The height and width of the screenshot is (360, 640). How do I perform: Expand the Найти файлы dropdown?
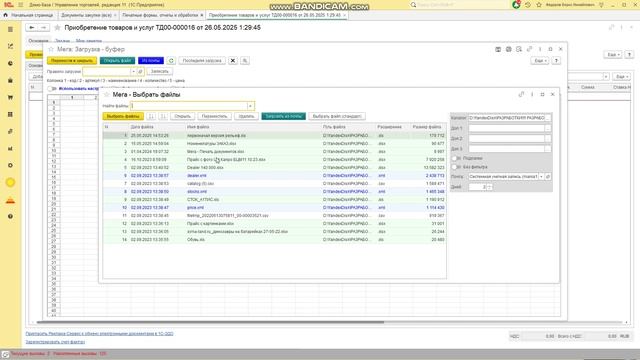(250, 106)
